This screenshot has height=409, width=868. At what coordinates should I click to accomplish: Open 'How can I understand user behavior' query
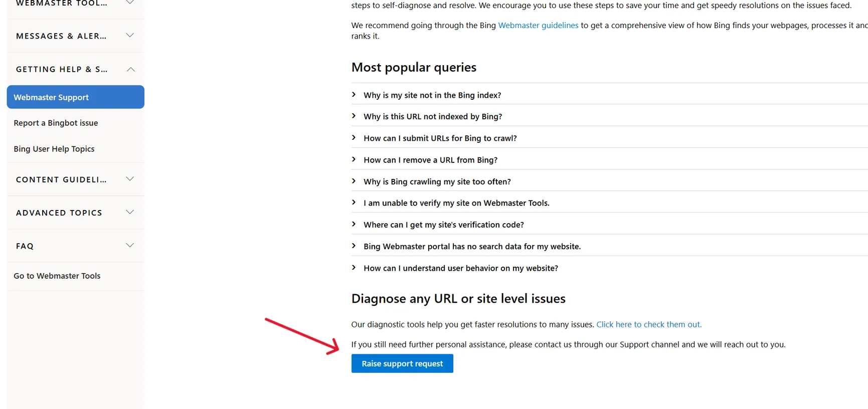point(461,268)
